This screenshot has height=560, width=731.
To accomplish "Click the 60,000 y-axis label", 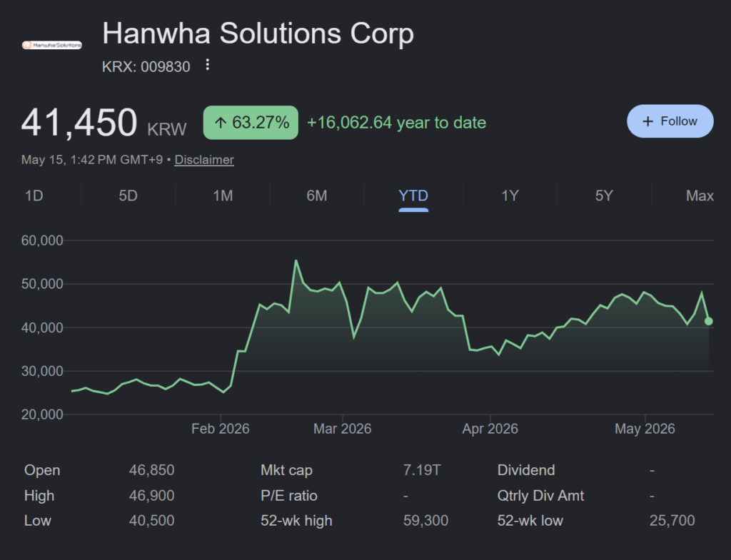I will click(42, 240).
